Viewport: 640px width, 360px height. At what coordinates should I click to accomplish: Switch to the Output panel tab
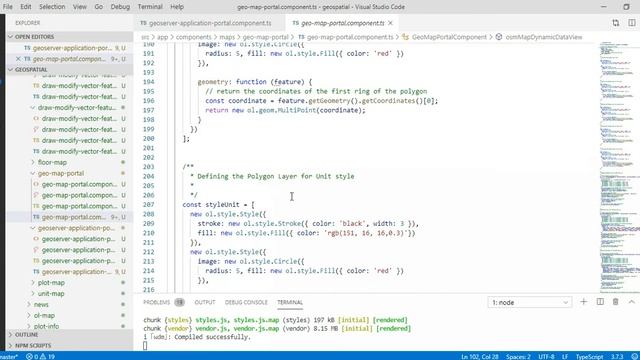205,302
